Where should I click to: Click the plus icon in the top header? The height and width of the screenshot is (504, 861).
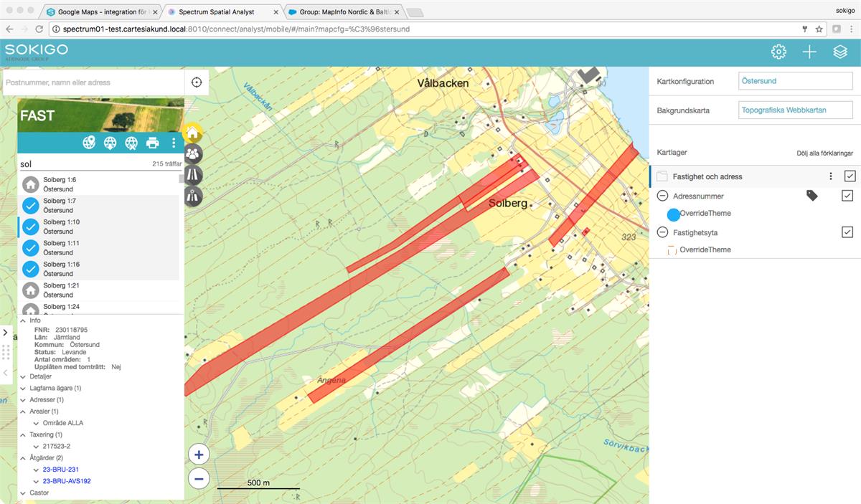click(809, 52)
